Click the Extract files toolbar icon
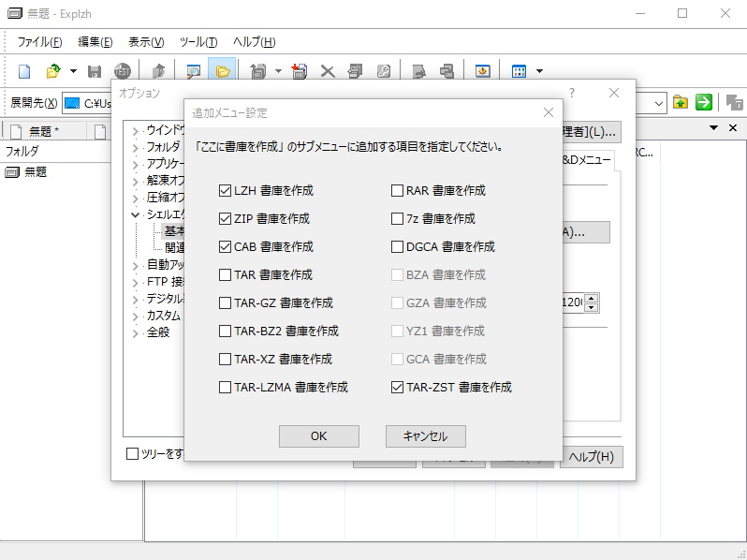Image resolution: width=747 pixels, height=560 pixels. [x=258, y=71]
